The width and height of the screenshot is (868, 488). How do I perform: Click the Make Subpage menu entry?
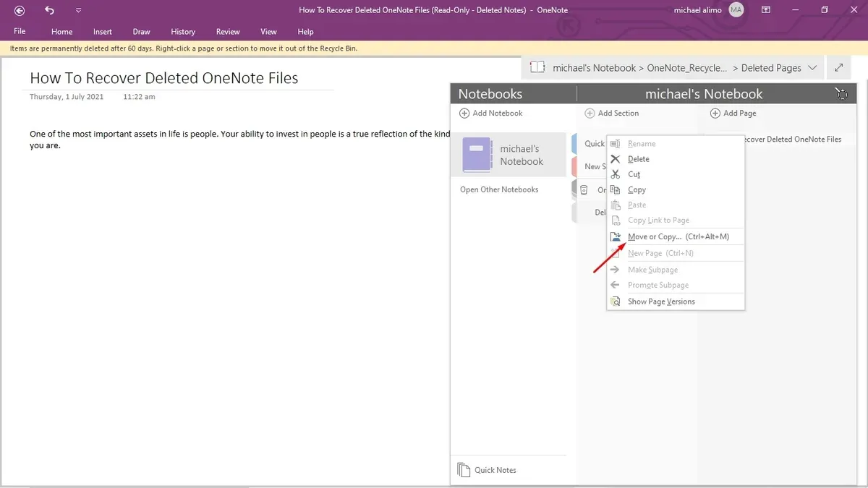[676, 270]
